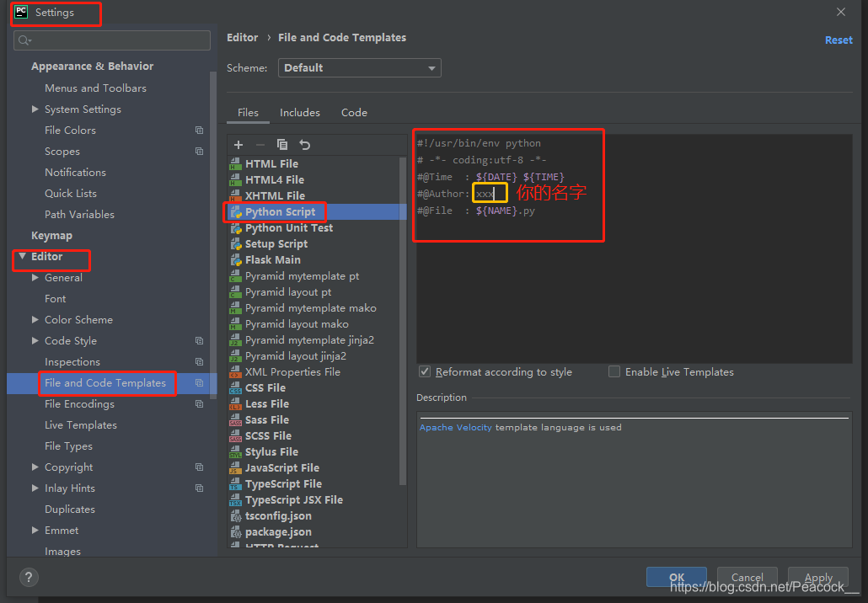Collapse the Editor tree node
This screenshot has width=868, height=603.
(22, 256)
